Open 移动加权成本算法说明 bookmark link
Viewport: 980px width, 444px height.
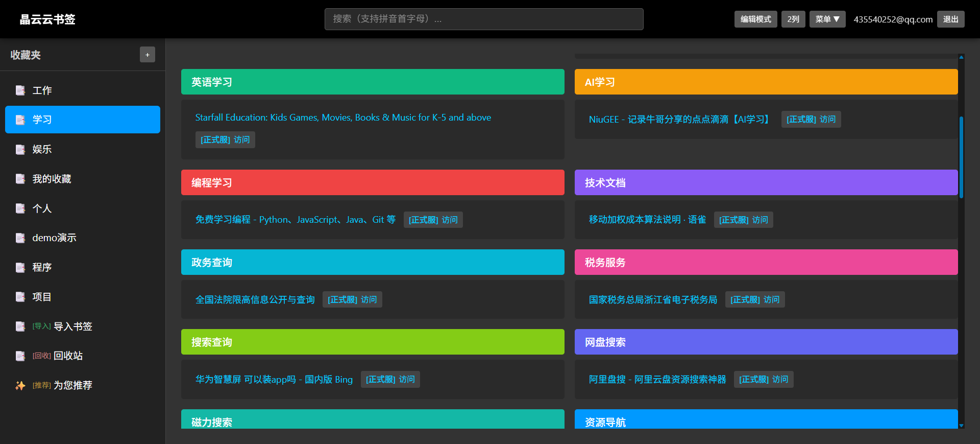pyautogui.click(x=647, y=220)
